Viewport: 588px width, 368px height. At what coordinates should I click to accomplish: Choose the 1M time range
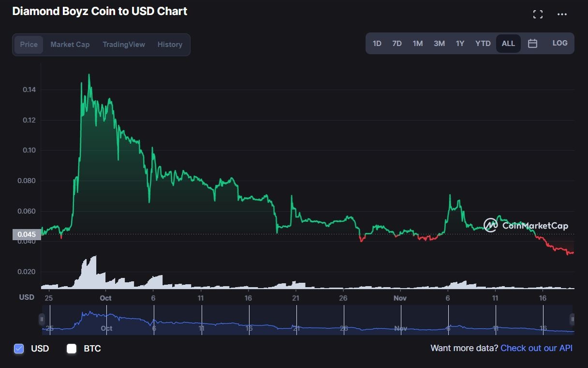[418, 44]
